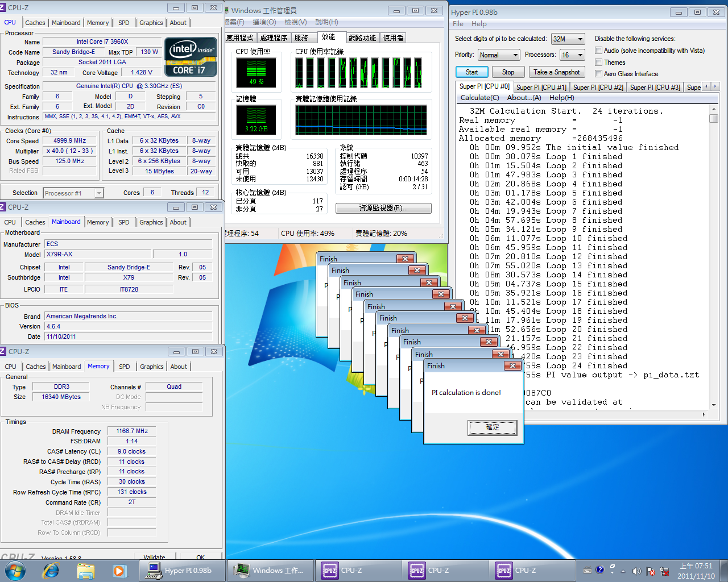Screen dimensions: 728x582
Task: Confirm the PI calculation done dialog 確定 button
Action: (493, 427)
